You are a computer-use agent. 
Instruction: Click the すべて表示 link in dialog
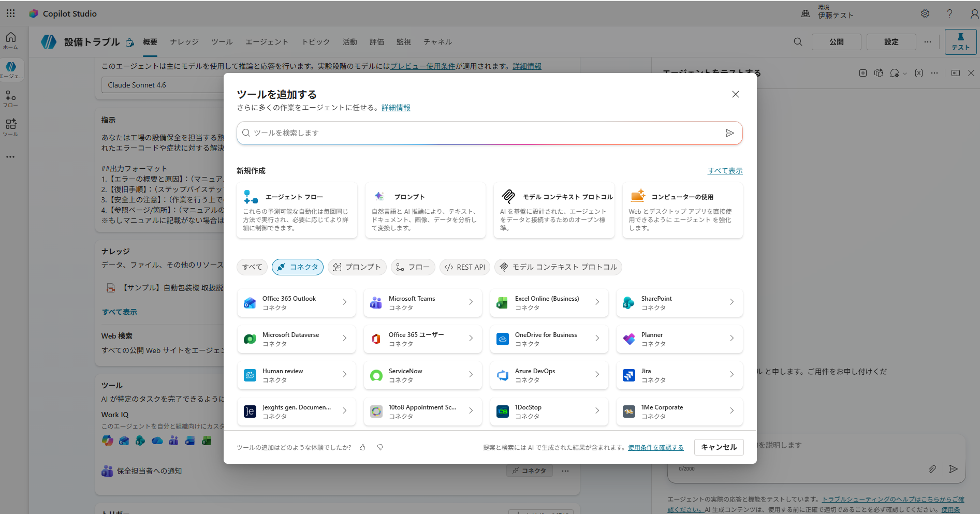click(725, 171)
